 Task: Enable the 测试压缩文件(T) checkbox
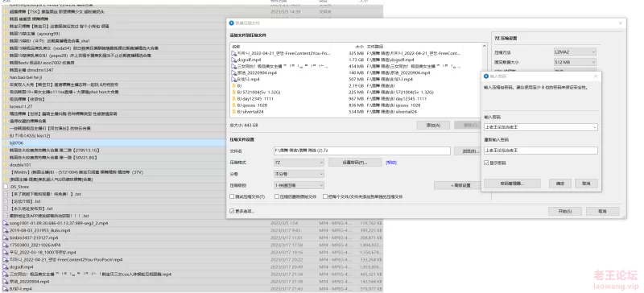point(232,197)
